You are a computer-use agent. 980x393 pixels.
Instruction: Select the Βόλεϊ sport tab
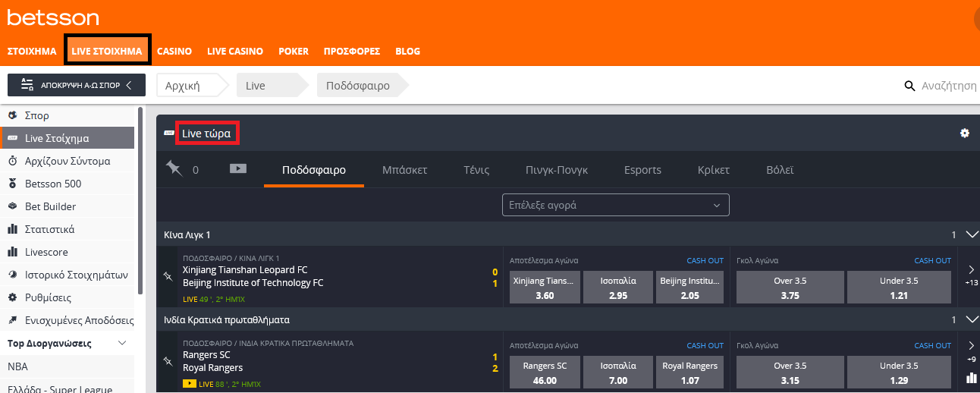(x=781, y=170)
